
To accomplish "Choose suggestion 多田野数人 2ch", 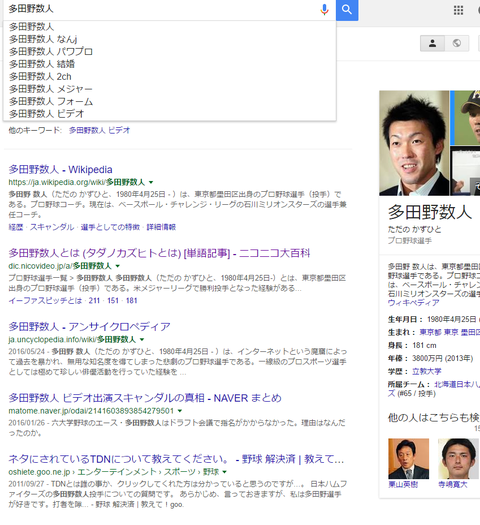I will click(169, 77).
